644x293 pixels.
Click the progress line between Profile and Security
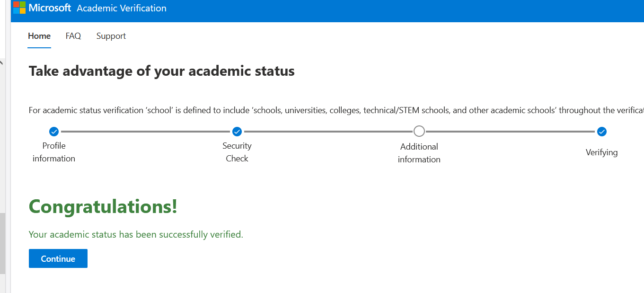(145, 132)
